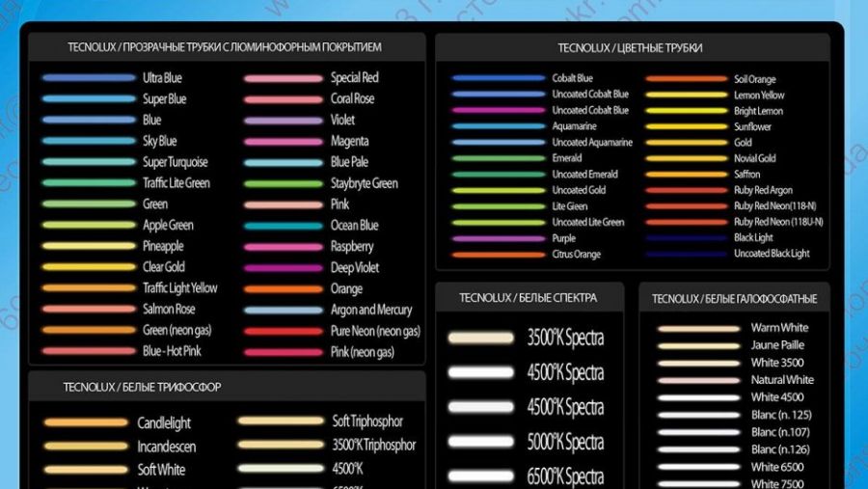Image resolution: width=868 pixels, height=489 pixels.
Task: Click the Citrus Orange swatch
Action: 499,255
